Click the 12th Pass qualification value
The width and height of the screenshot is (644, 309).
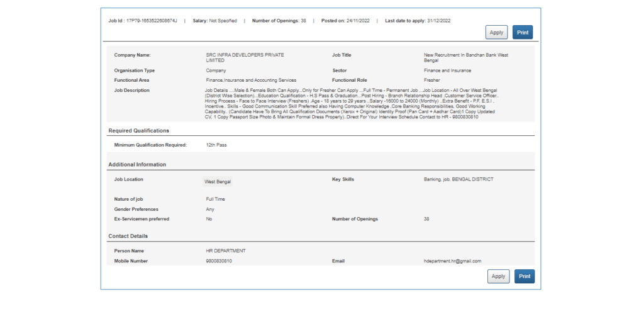tap(216, 145)
